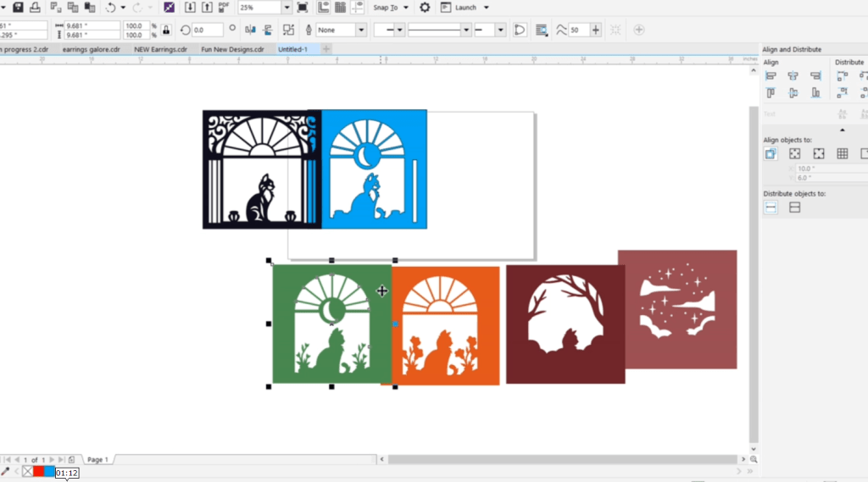Click the Page 1 tab label
The height and width of the screenshot is (482, 868).
tap(97, 459)
